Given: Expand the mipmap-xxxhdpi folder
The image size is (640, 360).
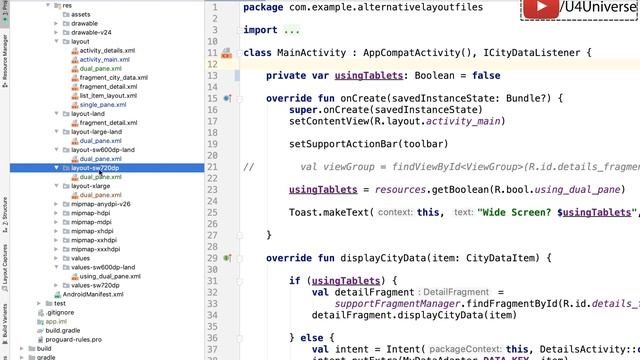Looking at the screenshot, I should tap(56, 249).
